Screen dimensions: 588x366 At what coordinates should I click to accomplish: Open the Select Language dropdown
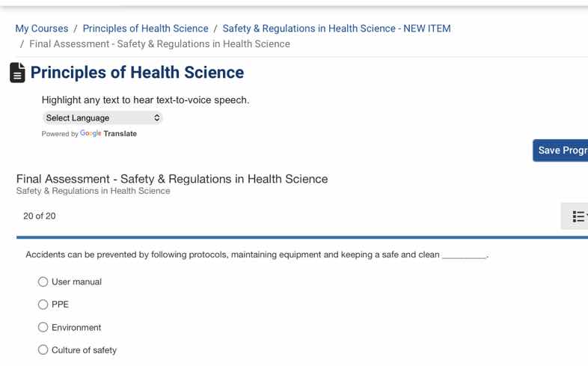tap(102, 118)
